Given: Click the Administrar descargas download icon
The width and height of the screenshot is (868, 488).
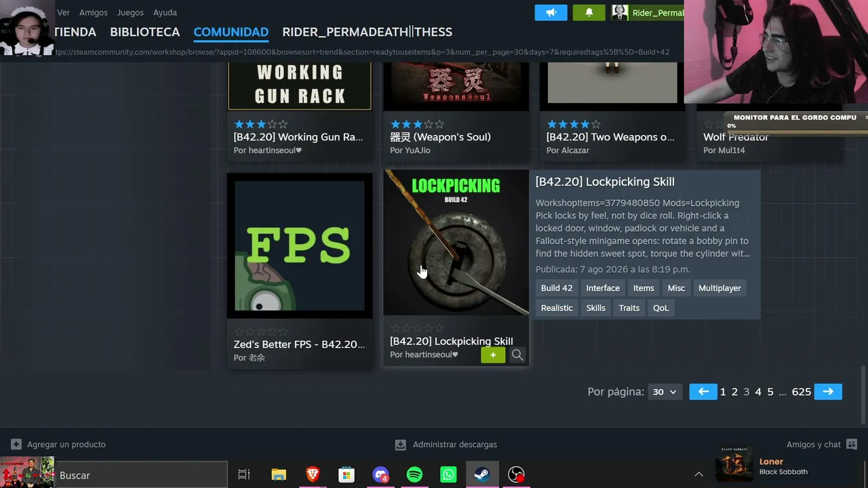Looking at the screenshot, I should click(401, 445).
